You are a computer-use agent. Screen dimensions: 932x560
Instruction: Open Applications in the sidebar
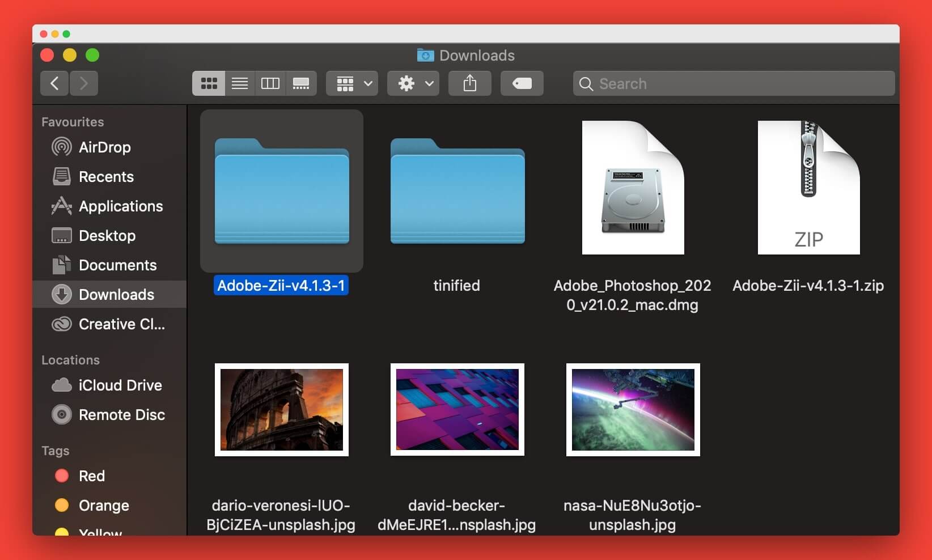click(109, 206)
